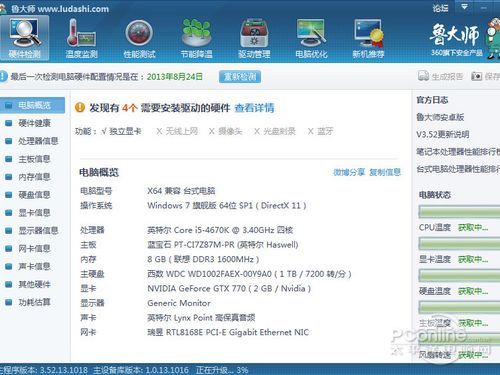
Task: Click the 独立显卡 feature label
Action: (x=125, y=131)
